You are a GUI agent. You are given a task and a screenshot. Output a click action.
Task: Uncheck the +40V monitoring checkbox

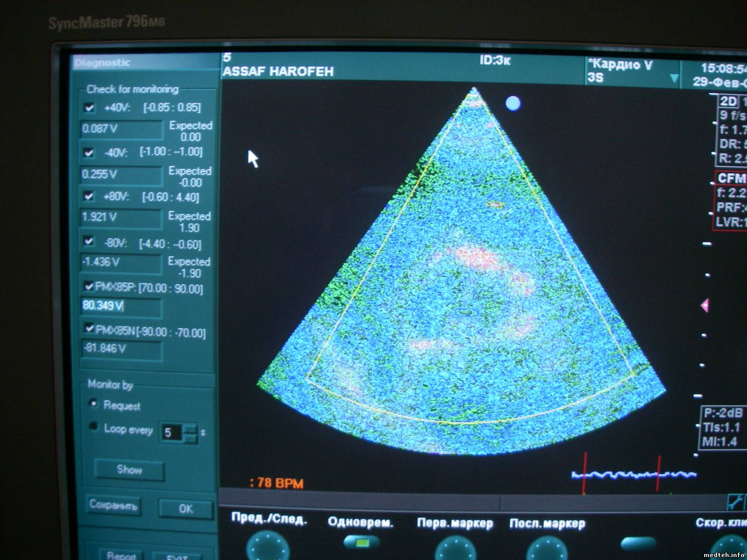(90, 108)
